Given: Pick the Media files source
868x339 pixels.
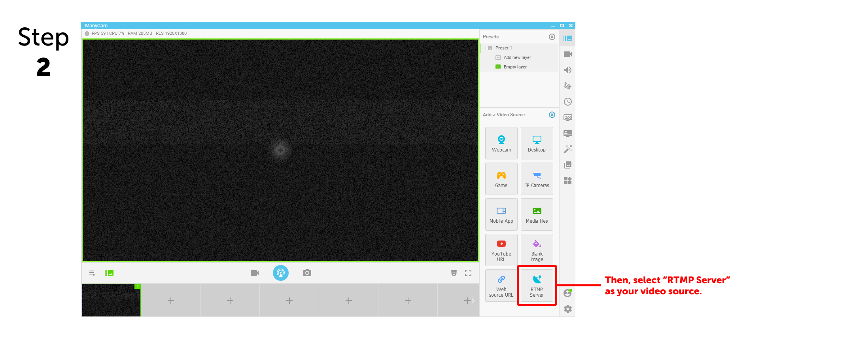Looking at the screenshot, I should pos(537,214).
